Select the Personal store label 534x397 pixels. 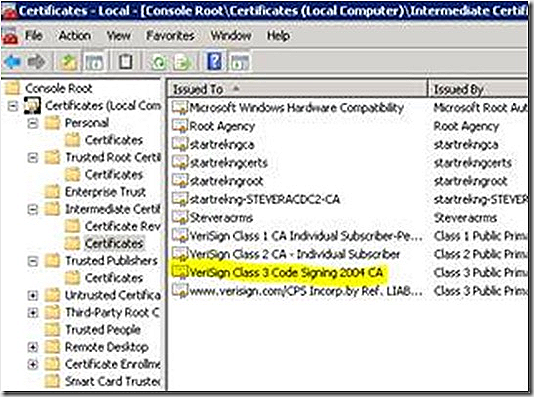(87, 123)
